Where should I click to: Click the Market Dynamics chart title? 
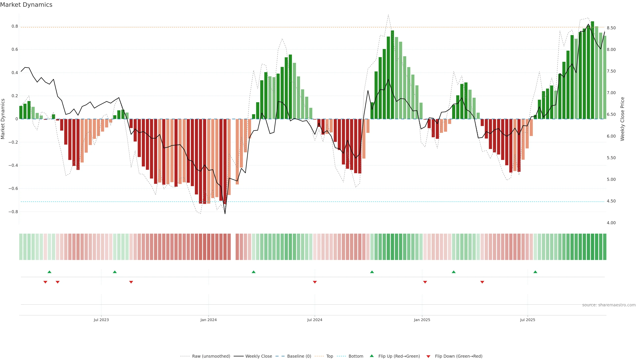[x=26, y=5]
